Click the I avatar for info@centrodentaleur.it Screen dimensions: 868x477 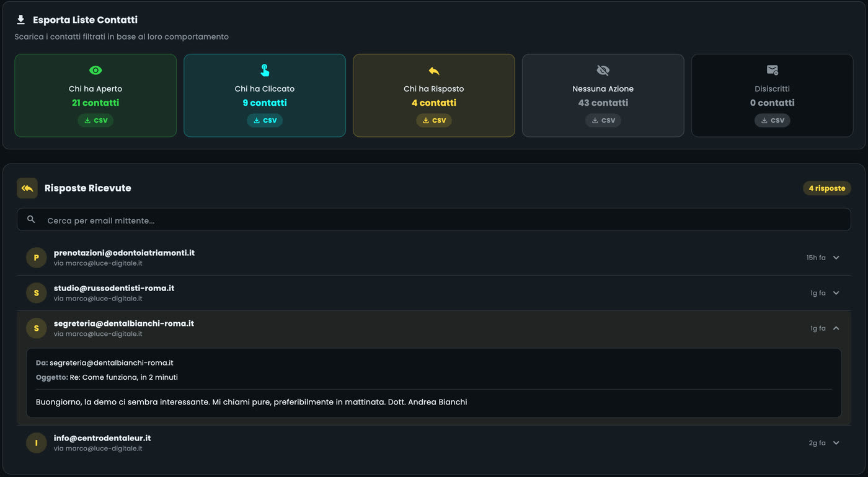[37, 443]
